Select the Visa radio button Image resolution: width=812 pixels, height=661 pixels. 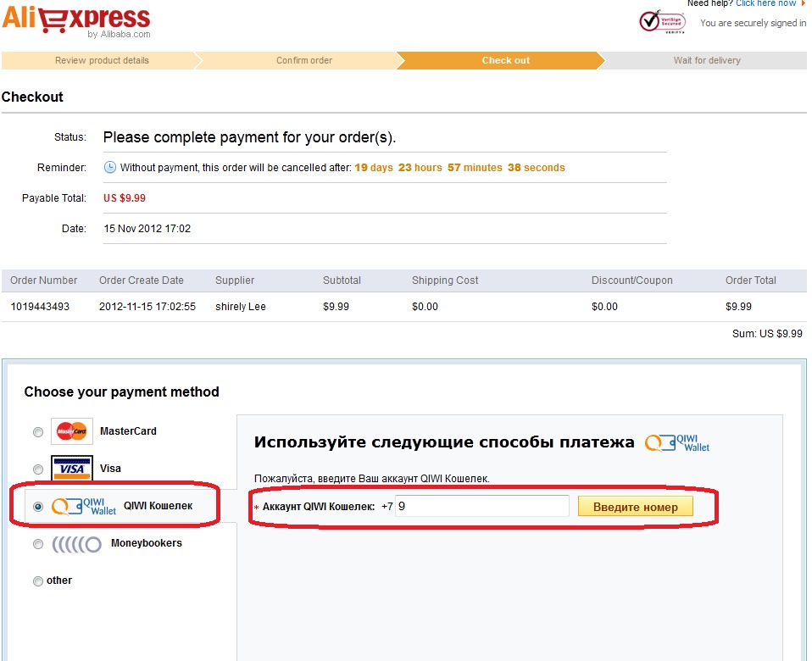point(37,469)
